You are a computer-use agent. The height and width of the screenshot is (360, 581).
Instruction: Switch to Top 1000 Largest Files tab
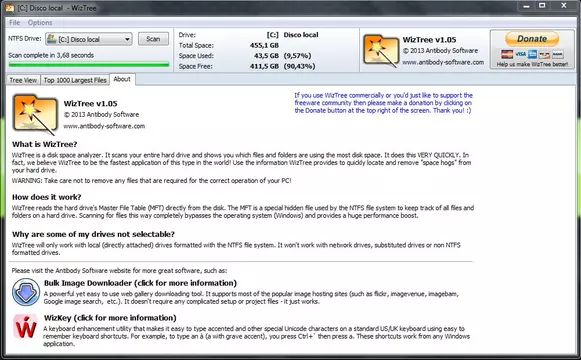(75, 80)
